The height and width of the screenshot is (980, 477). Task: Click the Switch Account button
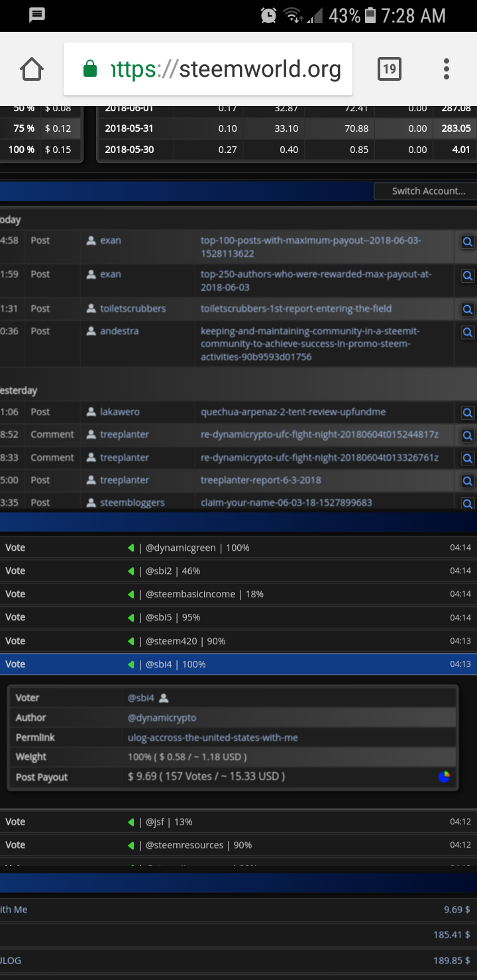point(425,191)
